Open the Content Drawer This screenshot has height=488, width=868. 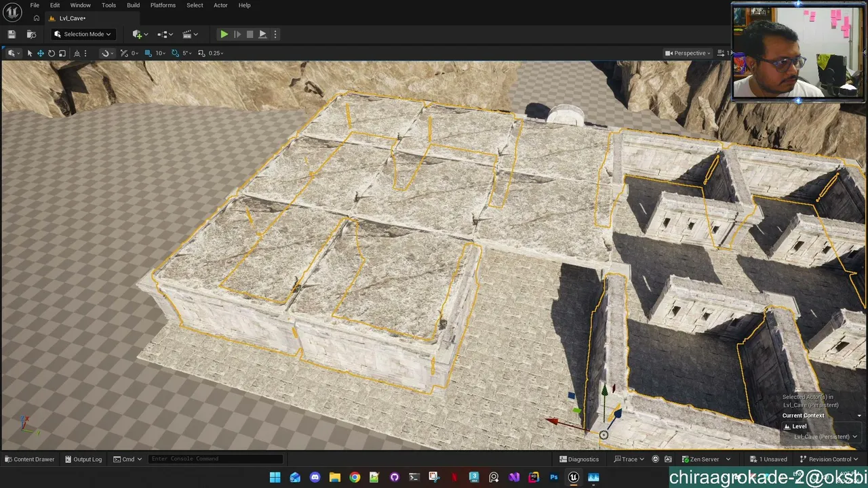pyautogui.click(x=30, y=460)
